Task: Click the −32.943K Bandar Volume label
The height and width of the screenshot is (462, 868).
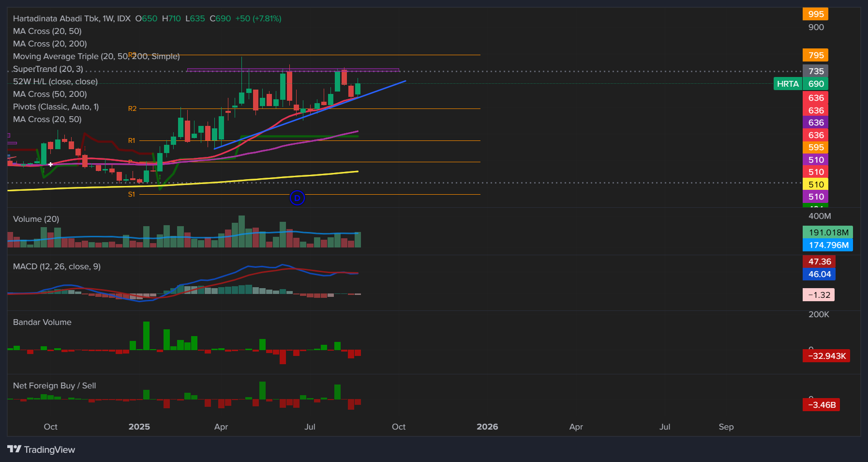Action: click(x=826, y=356)
